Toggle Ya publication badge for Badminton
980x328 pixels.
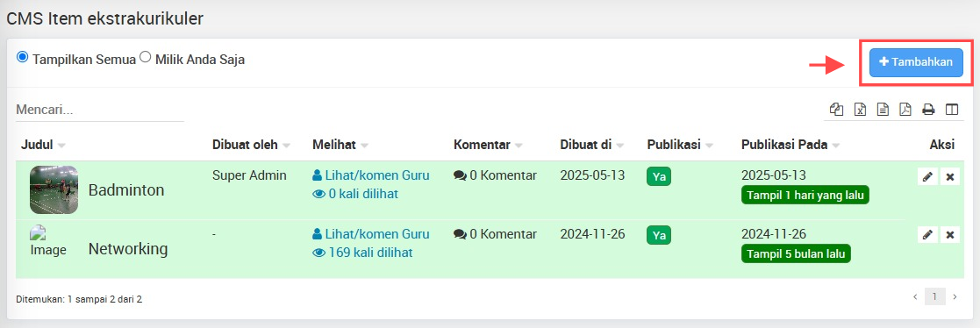[659, 177]
